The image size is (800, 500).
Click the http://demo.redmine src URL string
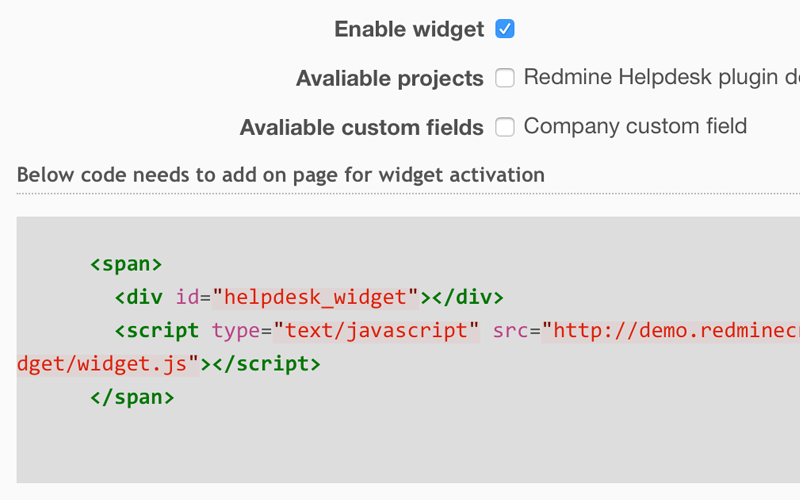pos(672,330)
